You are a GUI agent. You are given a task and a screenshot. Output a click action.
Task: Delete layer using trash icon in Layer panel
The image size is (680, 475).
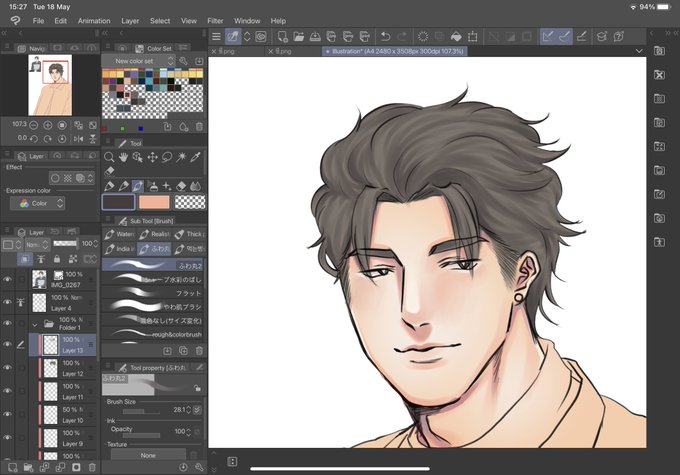click(92, 467)
